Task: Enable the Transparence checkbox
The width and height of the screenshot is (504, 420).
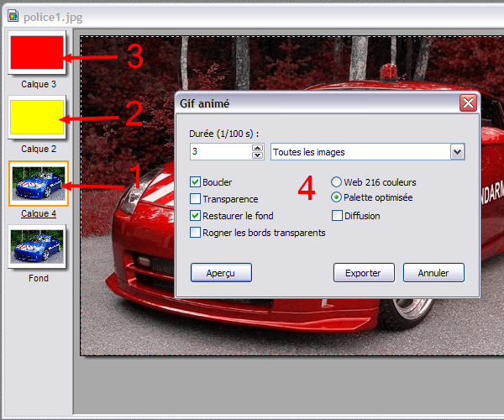Action: coord(195,199)
